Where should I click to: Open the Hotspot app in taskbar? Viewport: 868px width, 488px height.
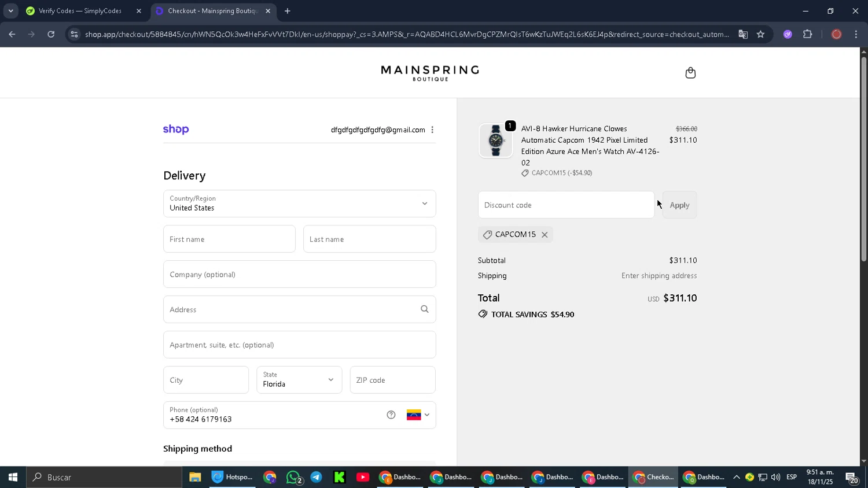233,477
